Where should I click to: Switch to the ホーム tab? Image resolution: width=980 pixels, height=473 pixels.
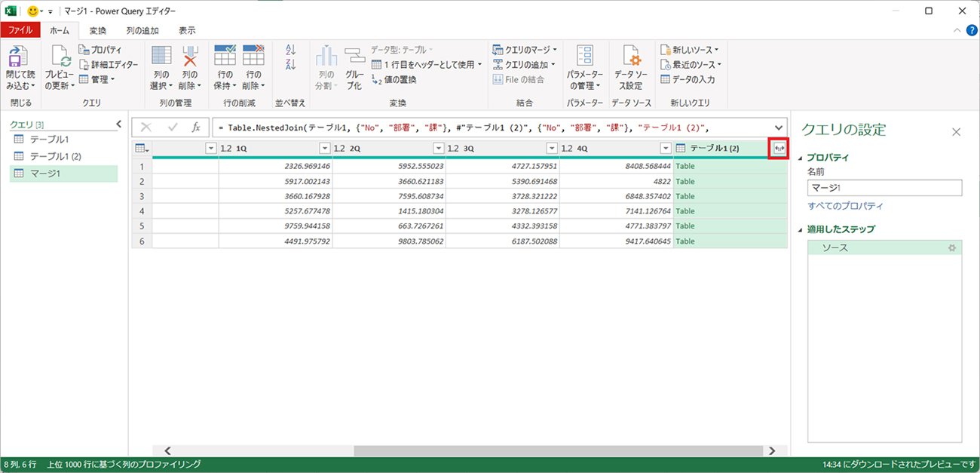pos(60,30)
